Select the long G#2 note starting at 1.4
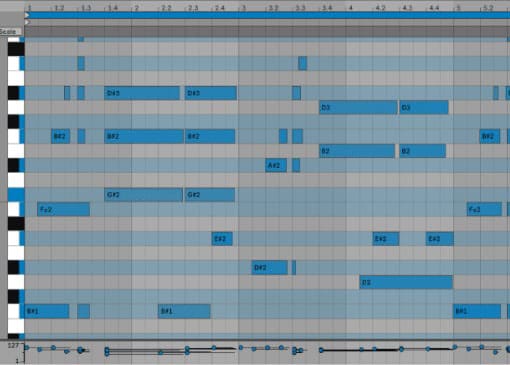Screen dimensions: 510x365 point(144,195)
